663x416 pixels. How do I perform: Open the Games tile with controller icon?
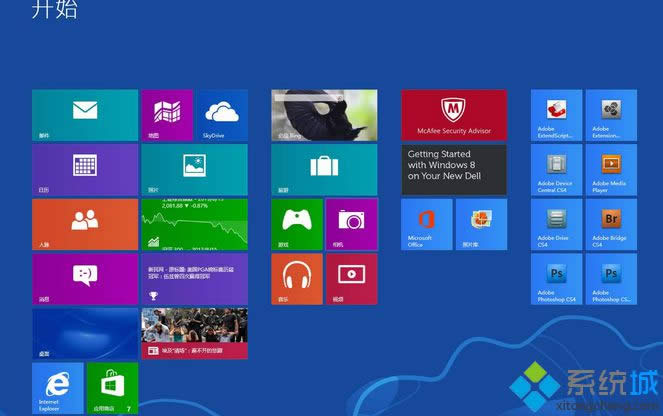pyautogui.click(x=297, y=224)
